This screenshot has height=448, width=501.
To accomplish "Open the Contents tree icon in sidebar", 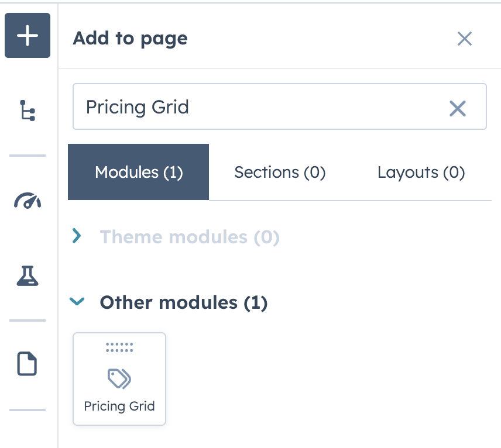I will (27, 110).
